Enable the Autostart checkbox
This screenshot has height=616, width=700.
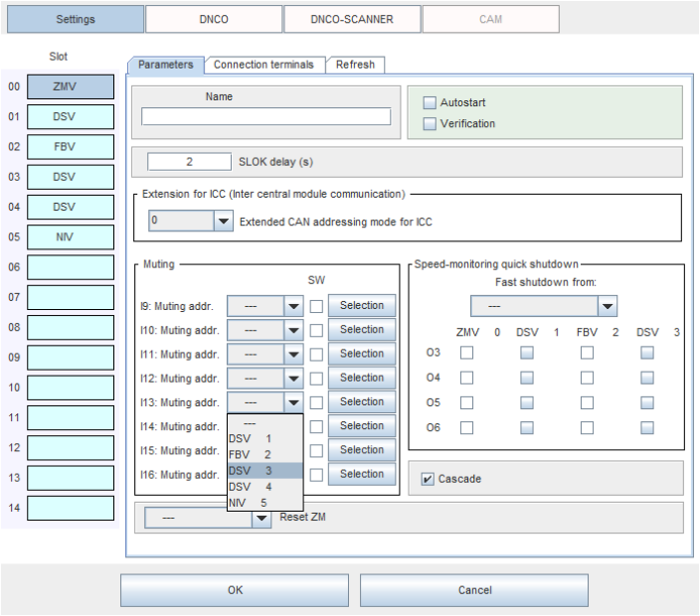430,102
